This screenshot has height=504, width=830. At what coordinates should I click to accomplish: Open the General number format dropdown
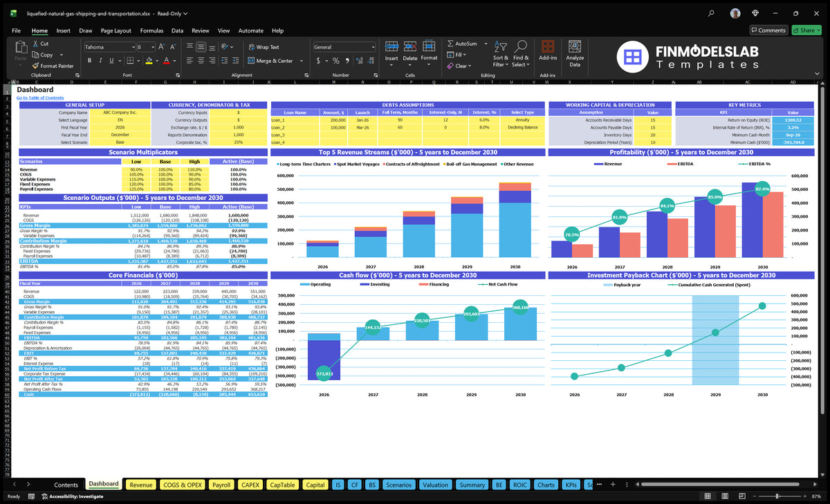coord(372,47)
